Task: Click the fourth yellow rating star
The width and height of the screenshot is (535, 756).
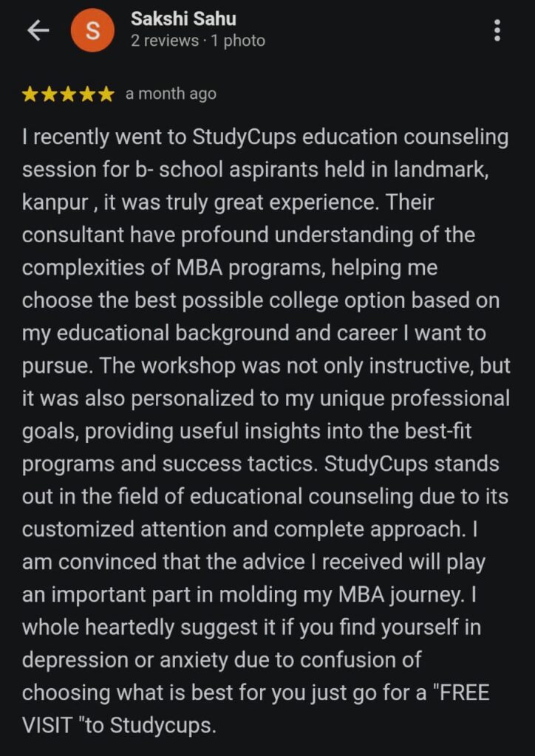Action: click(88, 94)
